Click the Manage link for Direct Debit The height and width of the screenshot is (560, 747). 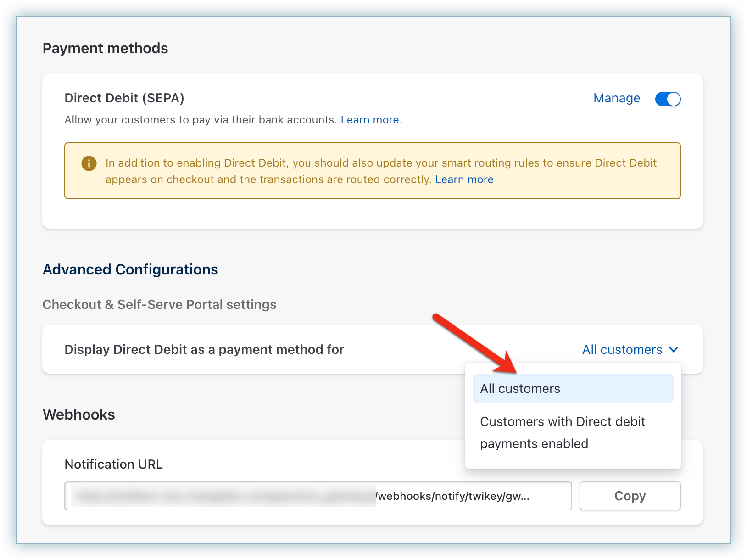point(616,98)
